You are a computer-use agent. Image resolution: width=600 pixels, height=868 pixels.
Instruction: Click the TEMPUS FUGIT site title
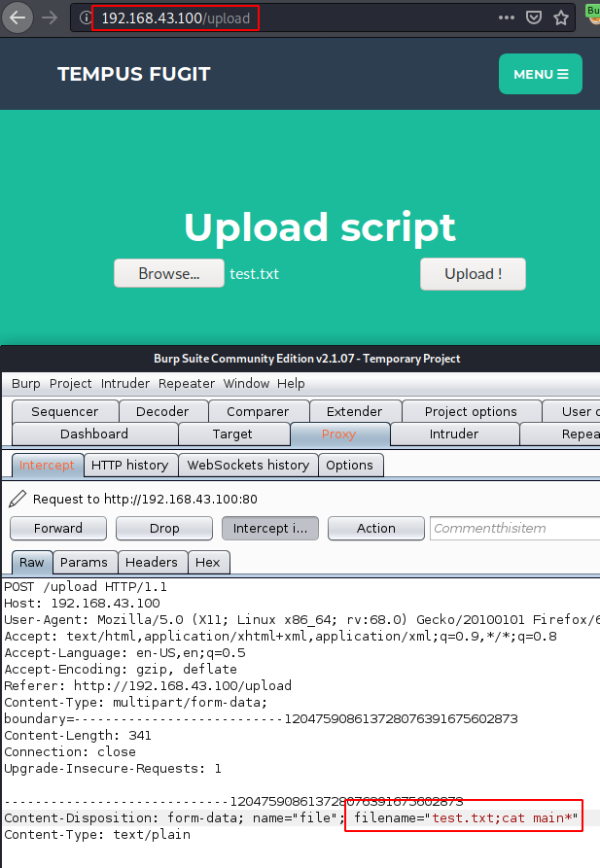point(134,74)
